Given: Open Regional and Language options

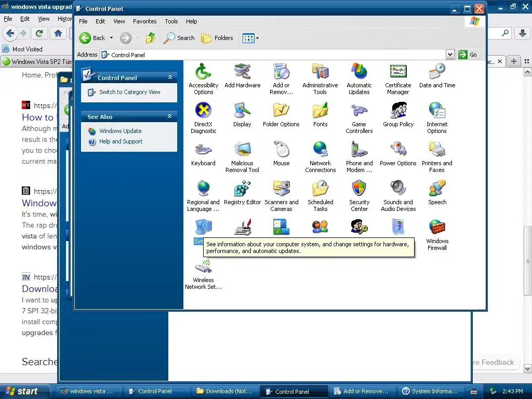Looking at the screenshot, I should click(203, 196).
